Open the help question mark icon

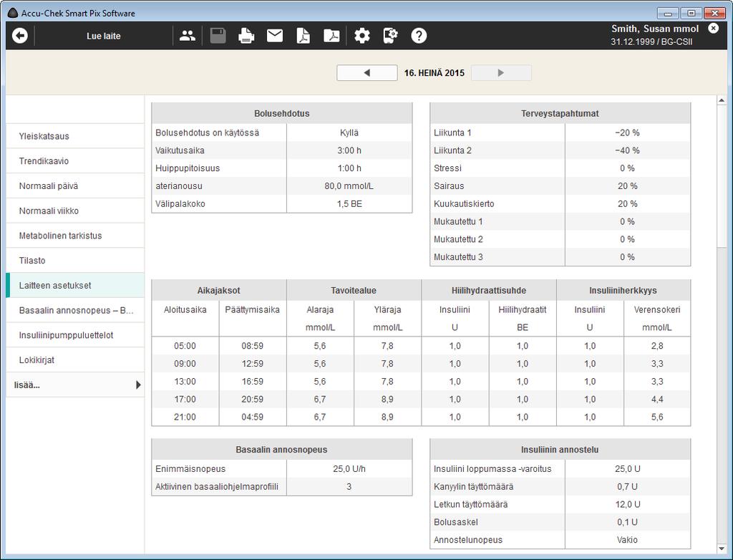419,36
